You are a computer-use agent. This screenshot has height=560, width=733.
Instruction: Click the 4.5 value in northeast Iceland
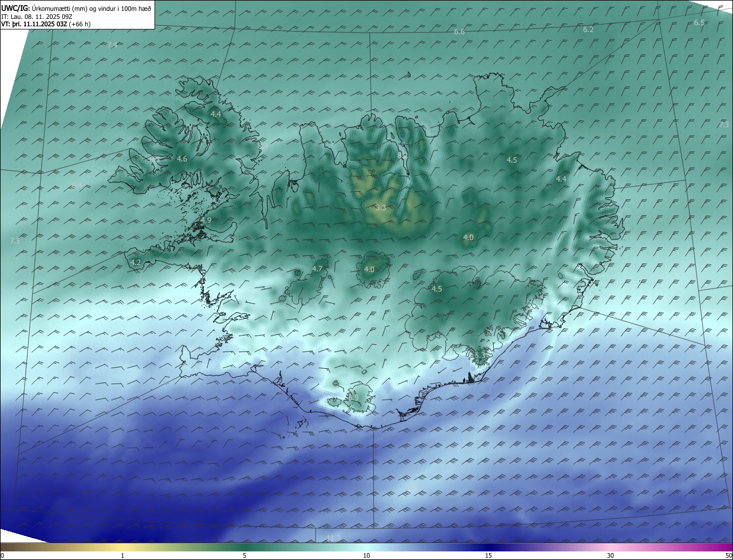click(512, 160)
